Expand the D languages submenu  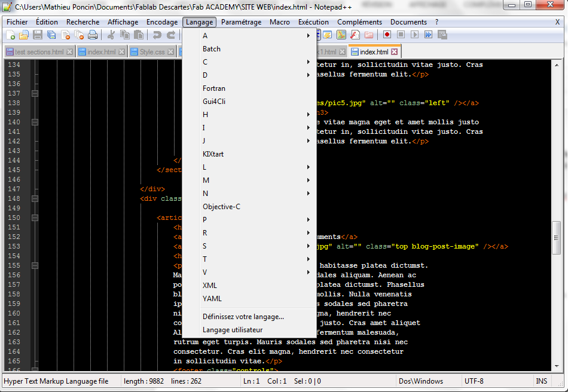(x=249, y=75)
